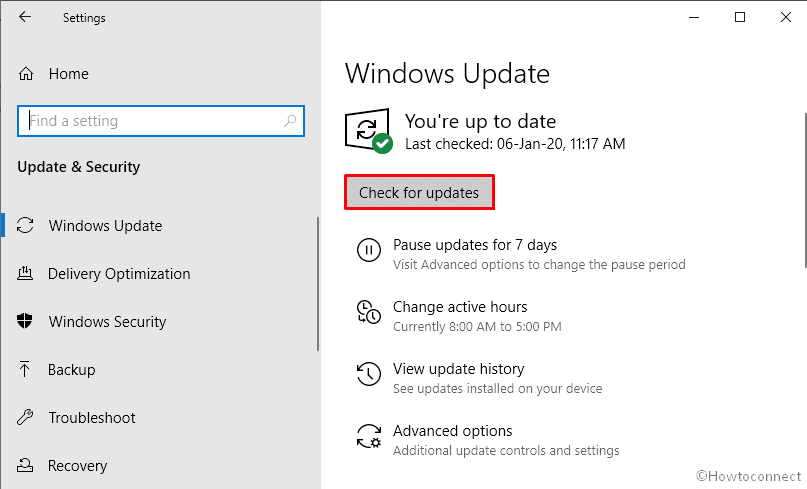Open the Recovery section
This screenshot has height=489, width=807.
pyautogui.click(x=77, y=465)
